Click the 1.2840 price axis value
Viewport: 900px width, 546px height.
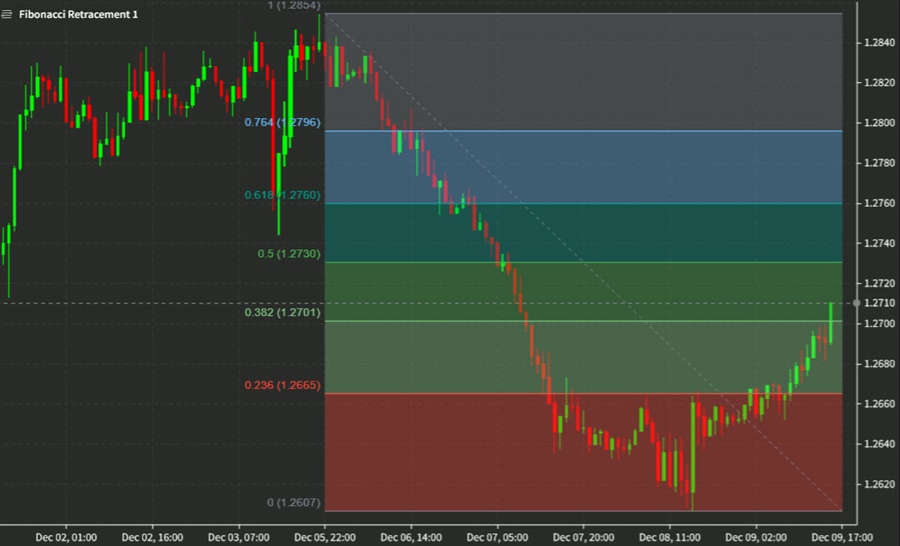click(x=879, y=42)
